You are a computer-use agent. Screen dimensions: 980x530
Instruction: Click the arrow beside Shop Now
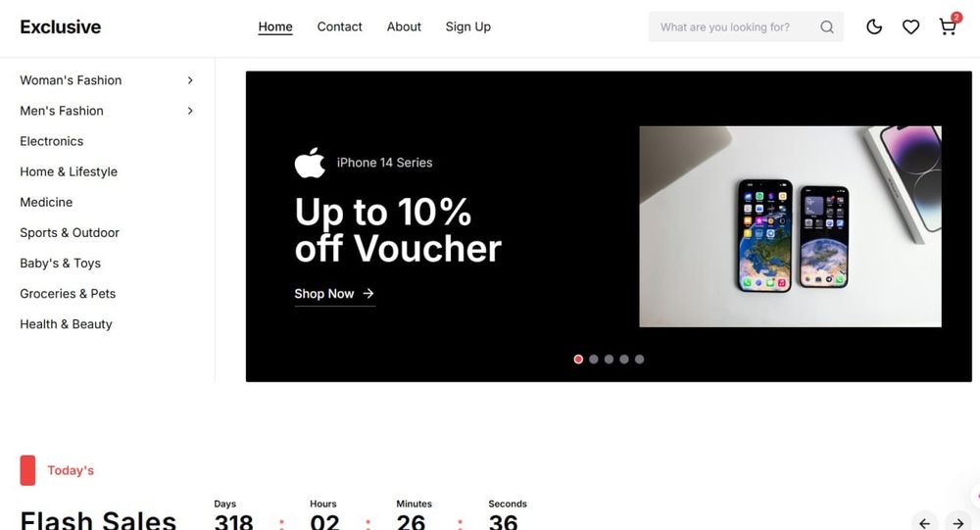pos(368,293)
